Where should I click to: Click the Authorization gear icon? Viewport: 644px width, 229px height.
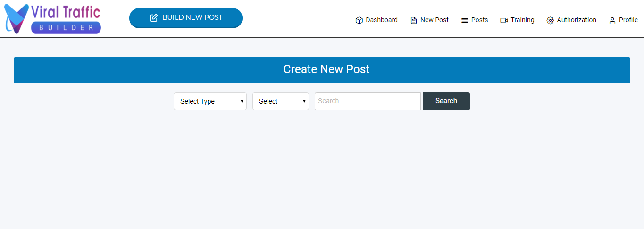[550, 20]
